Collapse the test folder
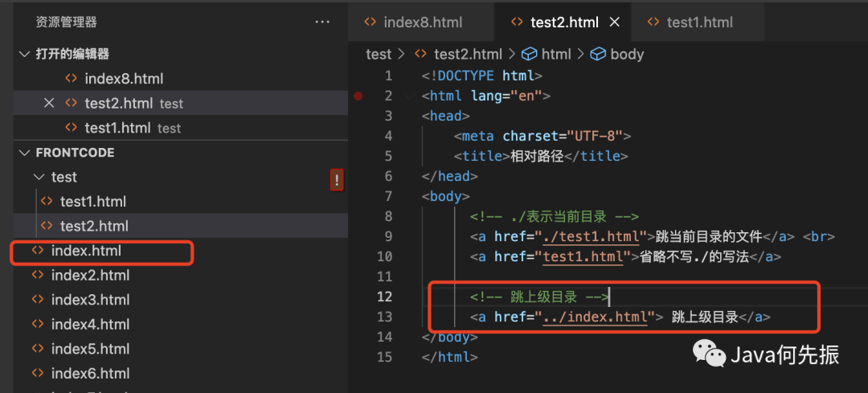The image size is (868, 393). point(39,177)
